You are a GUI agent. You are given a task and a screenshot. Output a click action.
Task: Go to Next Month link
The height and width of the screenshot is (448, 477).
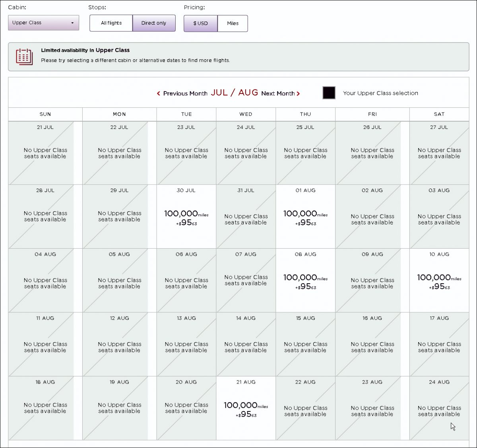click(x=278, y=93)
